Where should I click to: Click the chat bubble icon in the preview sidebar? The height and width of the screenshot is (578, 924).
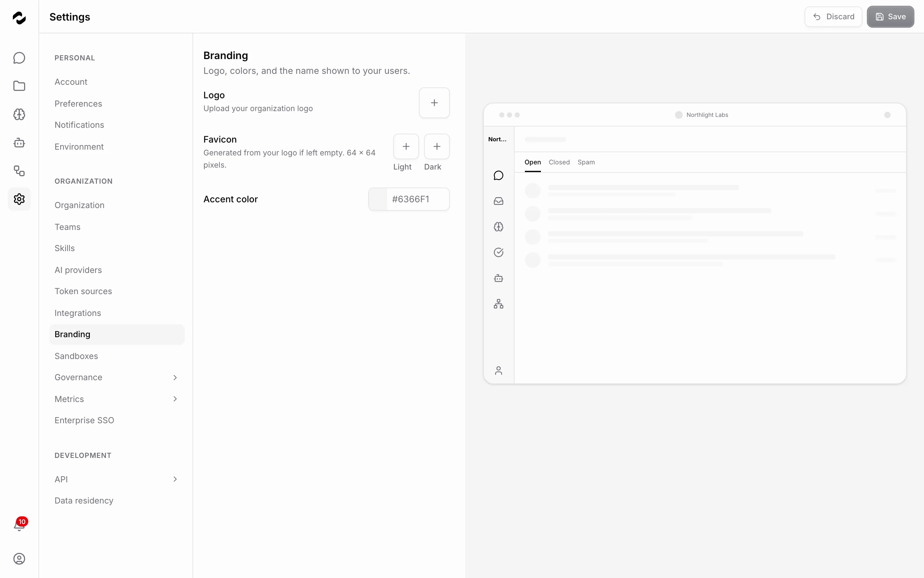click(x=498, y=175)
